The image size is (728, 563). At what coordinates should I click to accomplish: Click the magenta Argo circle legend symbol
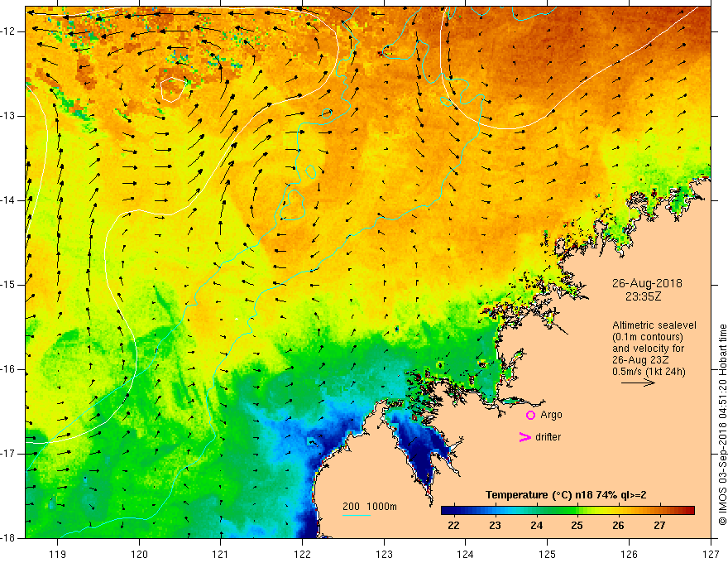(530, 416)
